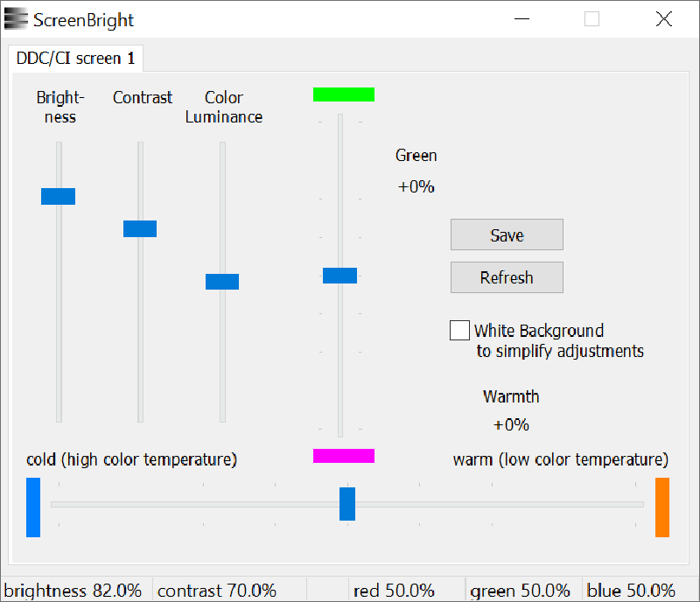Click the blue 50.0% status bar reading
The image size is (700, 602).
click(633, 591)
